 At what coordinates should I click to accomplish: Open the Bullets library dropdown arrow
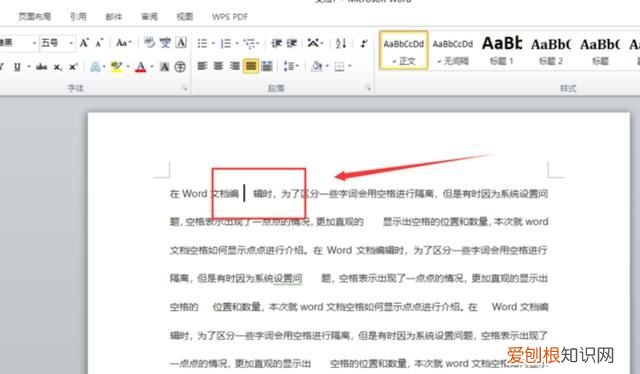point(213,43)
